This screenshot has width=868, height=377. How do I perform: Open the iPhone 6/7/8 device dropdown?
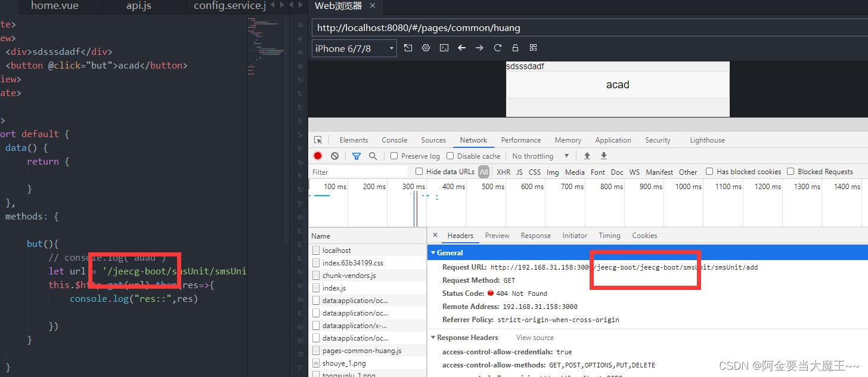(x=354, y=48)
